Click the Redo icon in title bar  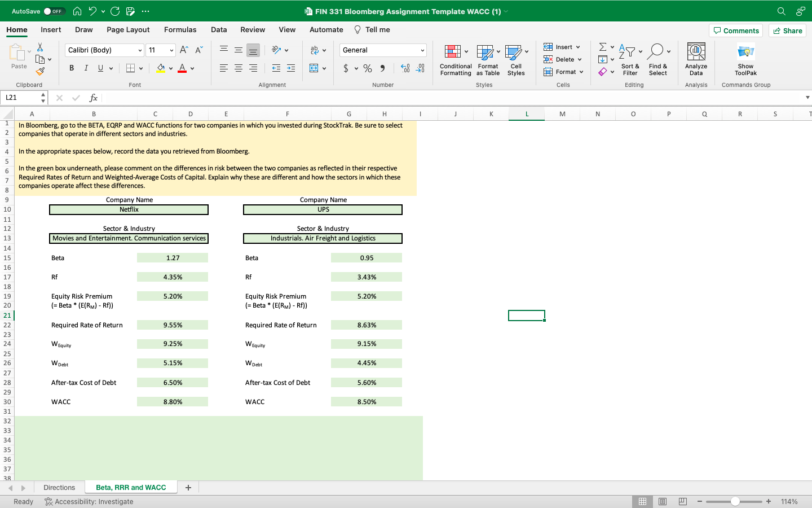tap(115, 11)
